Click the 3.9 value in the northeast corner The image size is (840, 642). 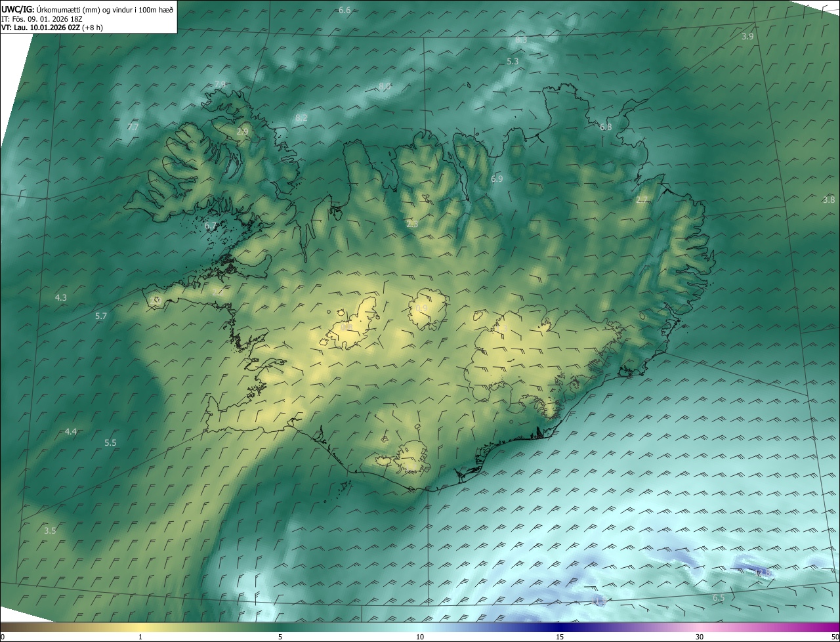pos(747,37)
